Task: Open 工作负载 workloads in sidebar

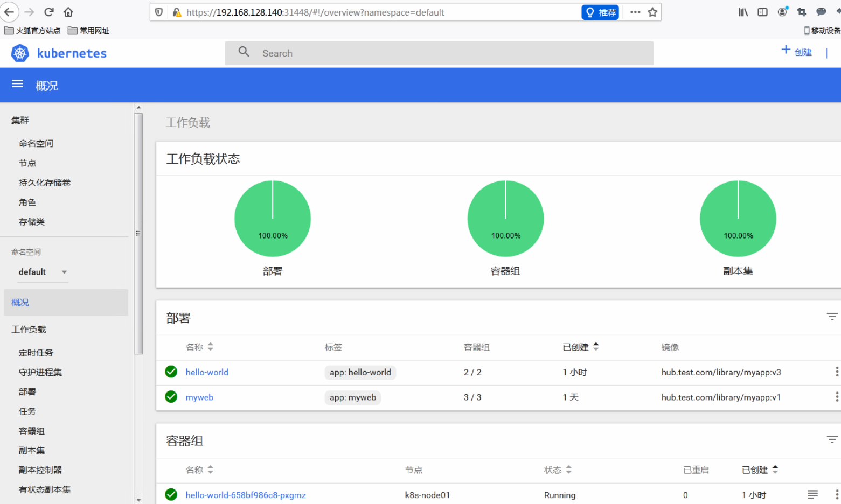Action: [29, 329]
